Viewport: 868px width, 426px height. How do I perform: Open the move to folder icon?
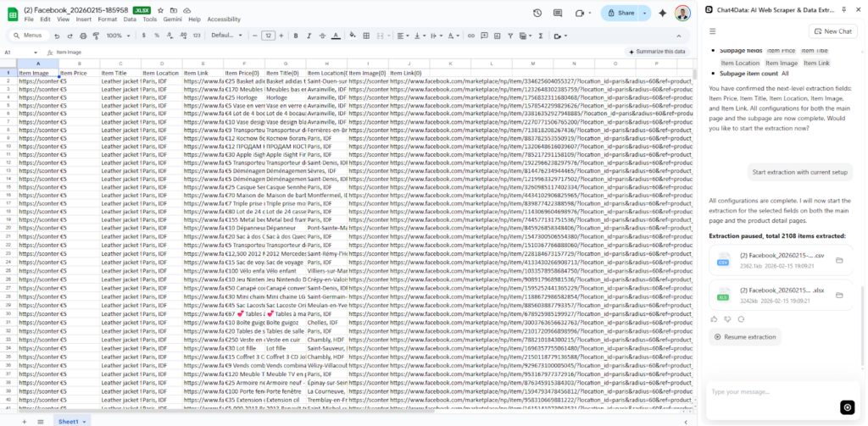click(x=174, y=10)
